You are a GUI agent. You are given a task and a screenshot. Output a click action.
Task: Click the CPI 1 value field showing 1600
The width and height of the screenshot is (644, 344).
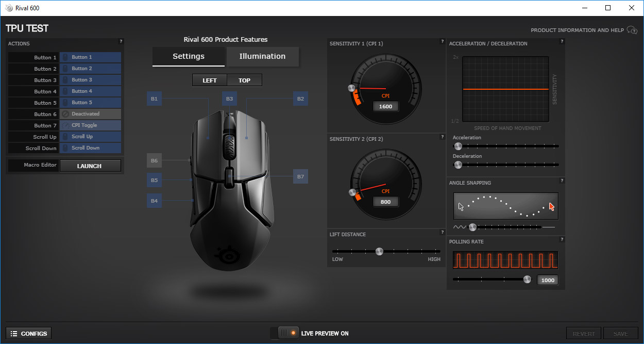coord(386,106)
